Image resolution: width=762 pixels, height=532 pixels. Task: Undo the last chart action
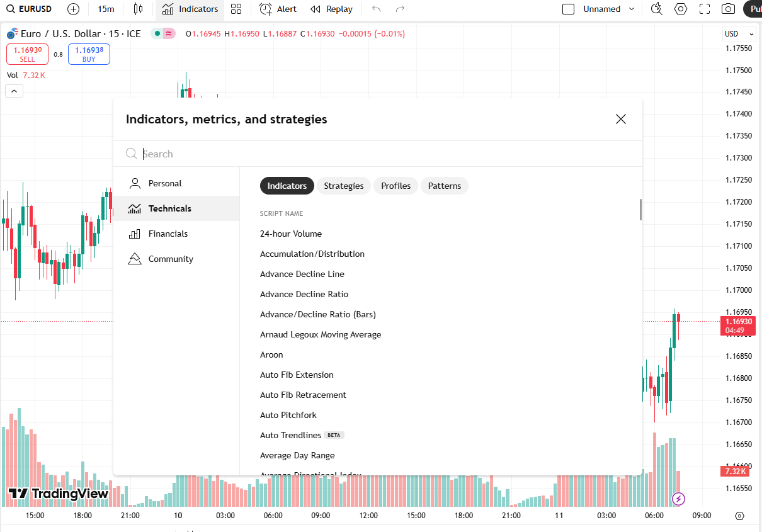377,9
